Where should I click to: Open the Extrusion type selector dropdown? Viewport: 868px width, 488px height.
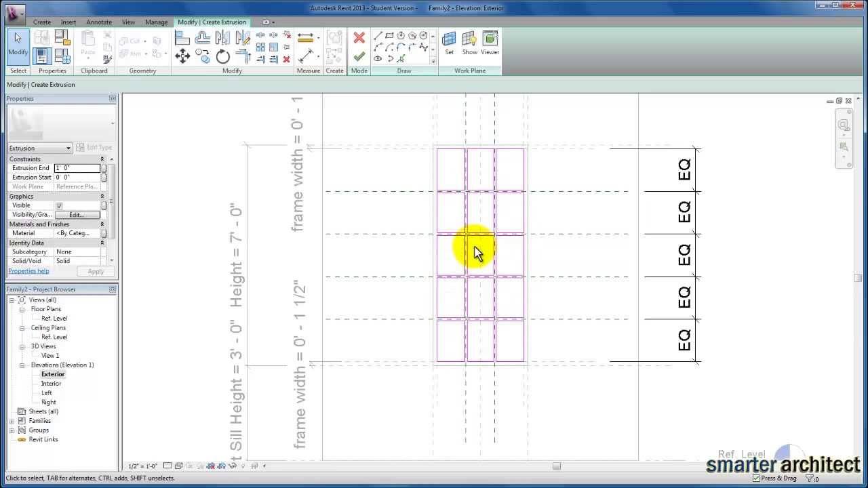click(x=39, y=148)
